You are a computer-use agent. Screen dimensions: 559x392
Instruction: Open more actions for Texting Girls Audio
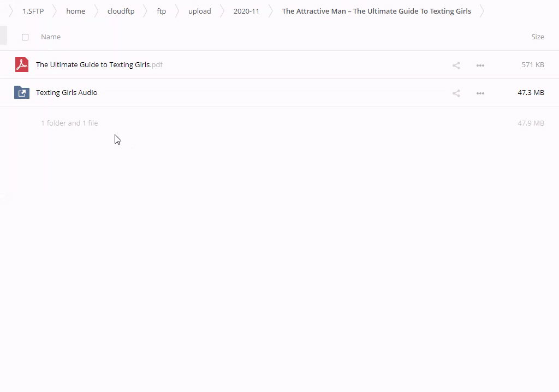coord(480,93)
